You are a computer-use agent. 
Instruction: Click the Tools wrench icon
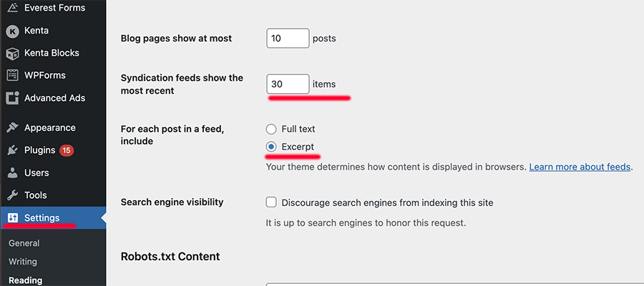pyautogui.click(x=13, y=195)
